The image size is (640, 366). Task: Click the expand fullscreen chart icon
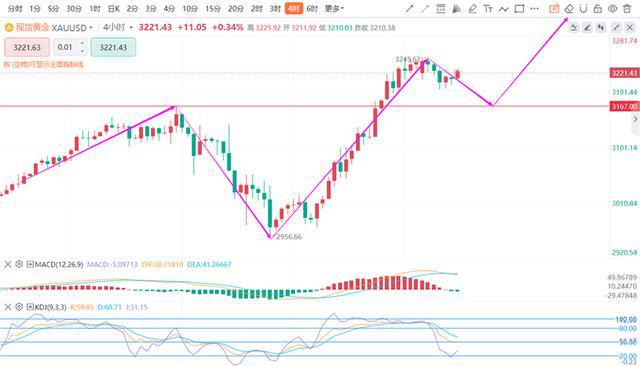pos(616,27)
